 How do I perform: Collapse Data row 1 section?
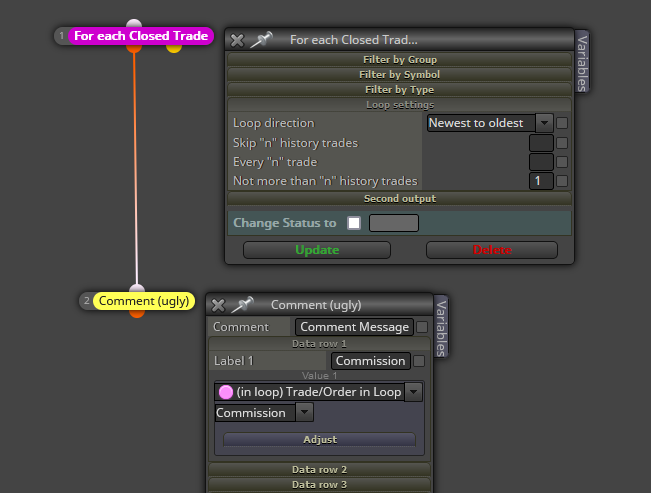click(x=319, y=344)
